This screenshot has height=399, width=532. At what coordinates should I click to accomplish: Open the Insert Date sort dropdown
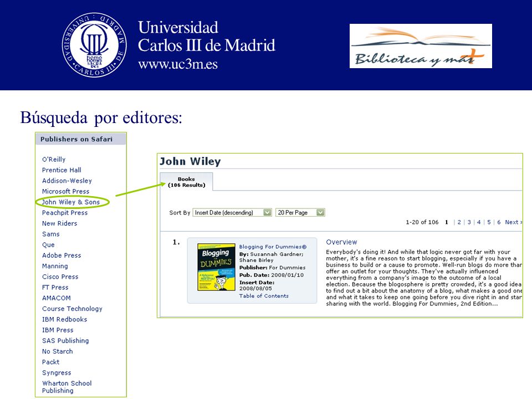click(232, 212)
